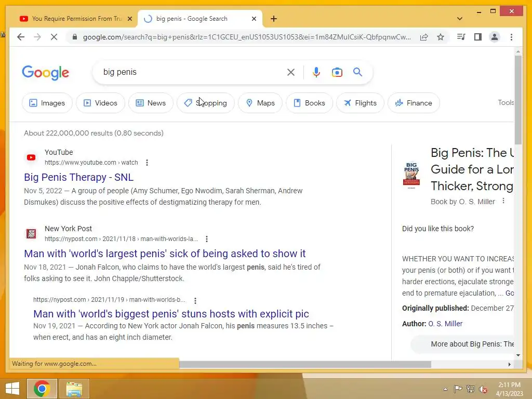Open more options for second nypost result
The width and height of the screenshot is (532, 399).
point(195,300)
